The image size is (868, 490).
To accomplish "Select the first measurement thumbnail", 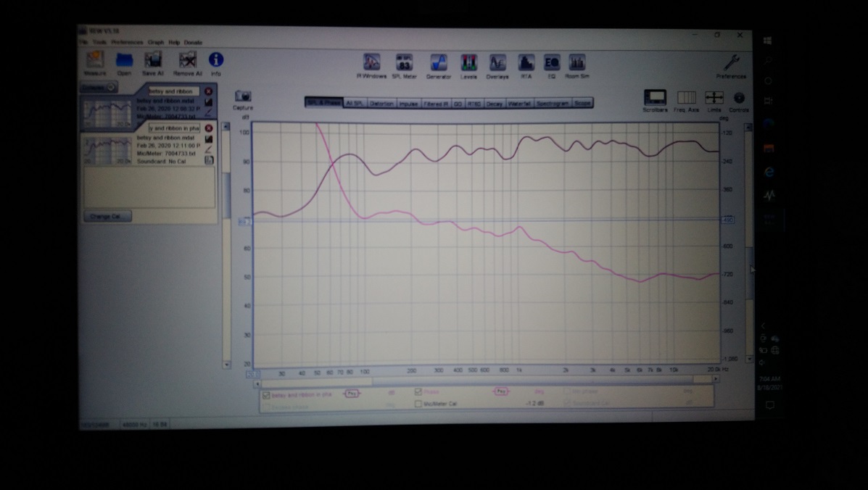I will pos(107,113).
